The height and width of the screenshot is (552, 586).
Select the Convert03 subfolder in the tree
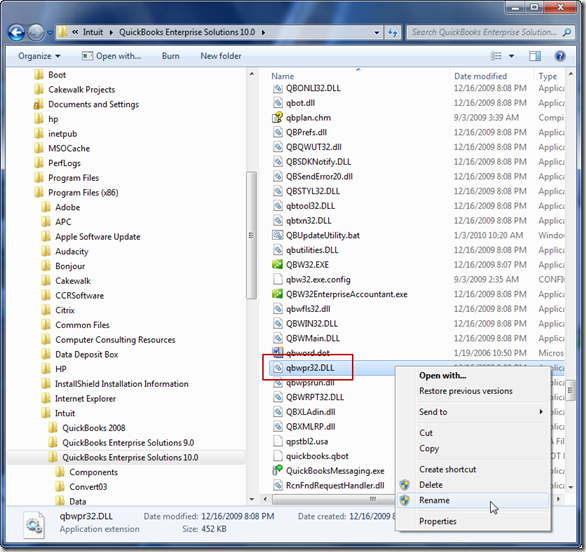[88, 487]
